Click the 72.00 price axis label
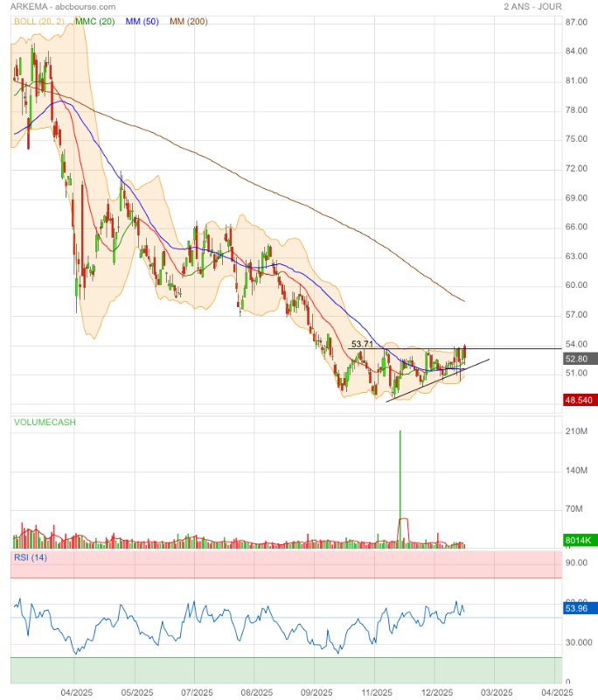 576,168
